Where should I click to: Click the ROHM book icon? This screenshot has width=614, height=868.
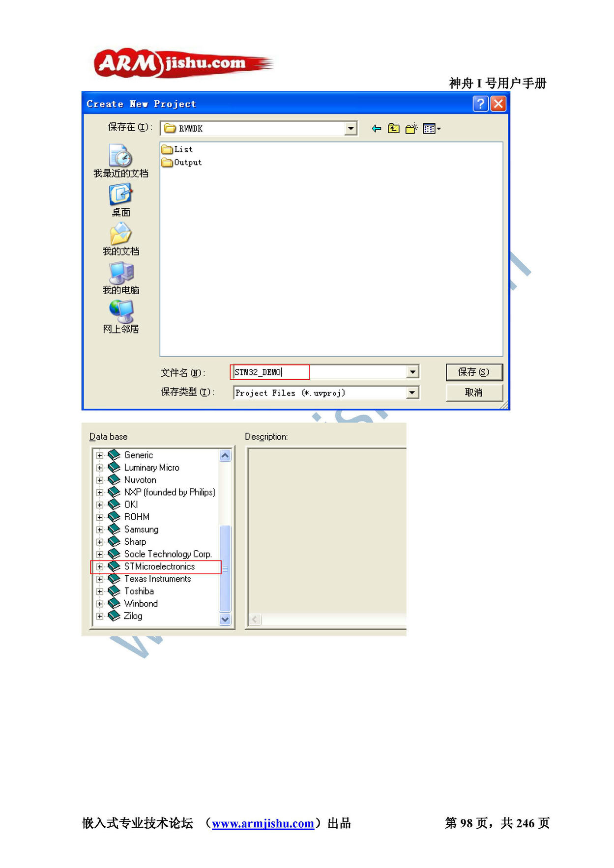pyautogui.click(x=114, y=517)
